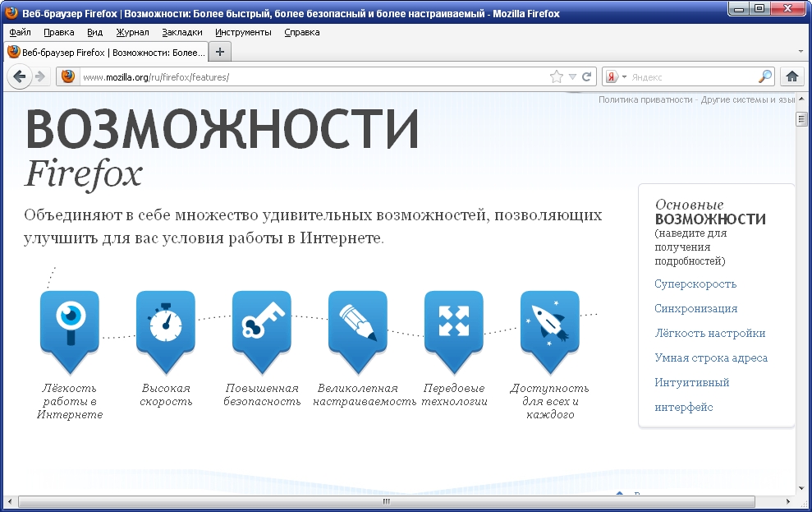Go to the home page icon
This screenshot has height=512, width=812.
tap(791, 76)
